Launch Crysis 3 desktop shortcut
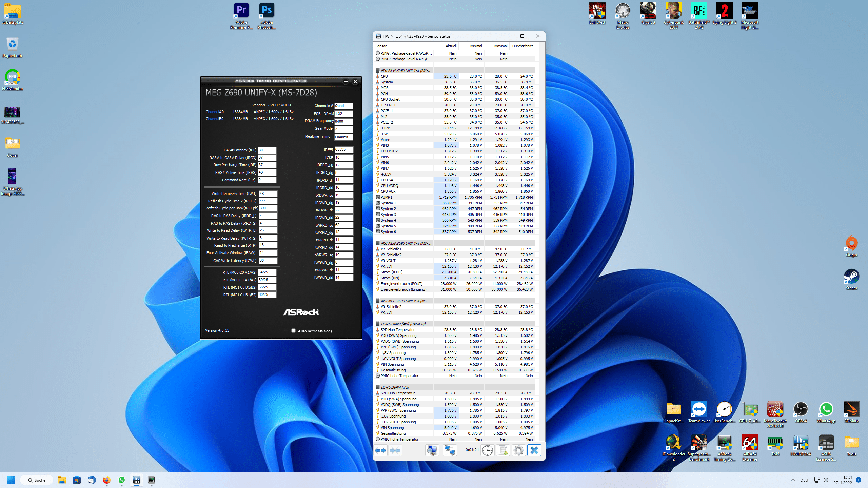The width and height of the screenshot is (868, 488). [648, 14]
